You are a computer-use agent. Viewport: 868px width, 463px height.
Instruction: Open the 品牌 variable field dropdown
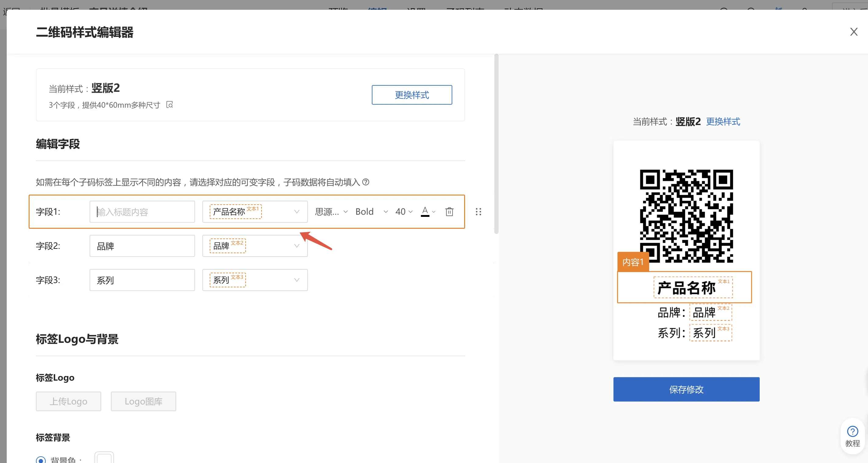[255, 246]
